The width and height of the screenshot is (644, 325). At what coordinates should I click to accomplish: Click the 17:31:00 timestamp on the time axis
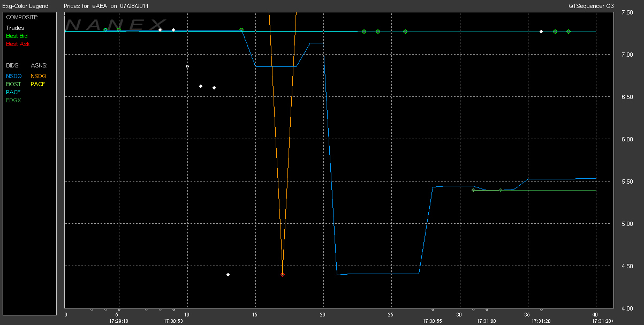tap(487, 321)
